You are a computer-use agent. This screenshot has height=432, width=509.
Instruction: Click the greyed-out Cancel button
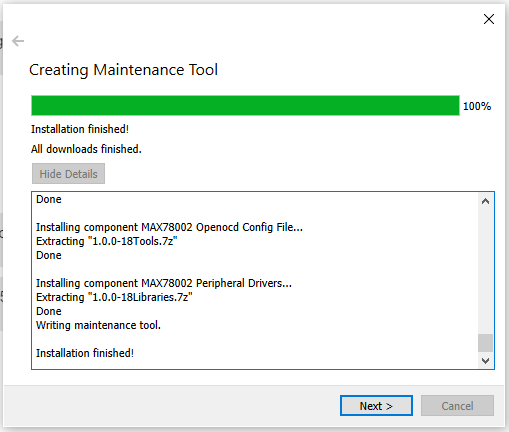click(457, 406)
